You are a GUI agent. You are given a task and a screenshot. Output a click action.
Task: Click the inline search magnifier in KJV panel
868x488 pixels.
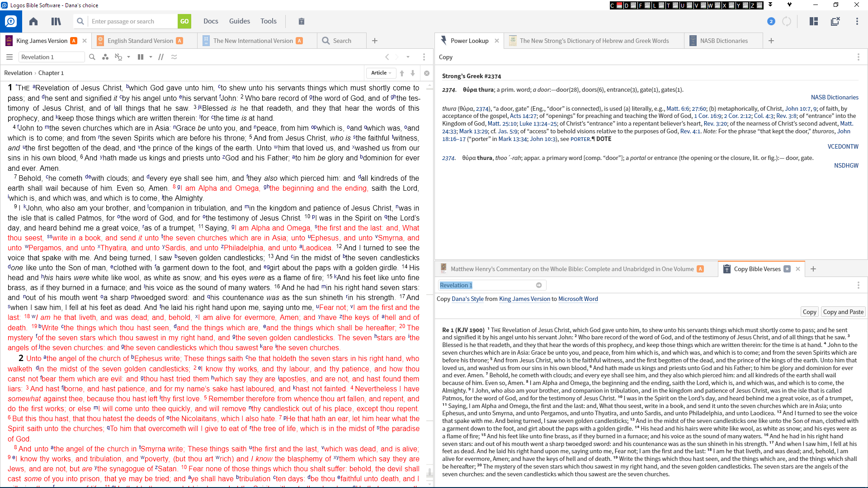pos(92,57)
